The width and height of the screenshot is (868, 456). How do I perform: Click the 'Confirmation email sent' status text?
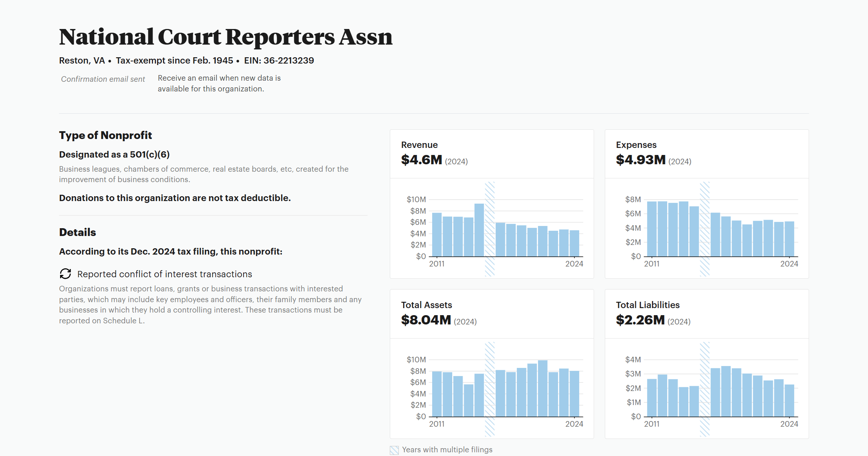pos(103,79)
